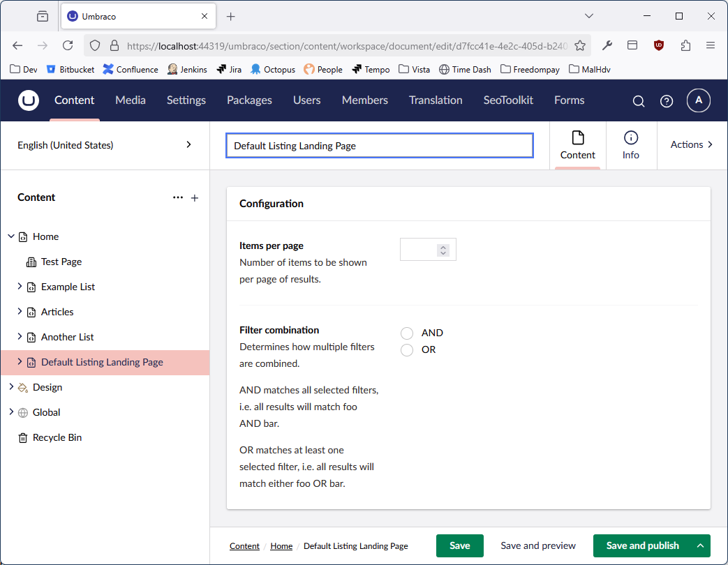Expand the Example List node

point(20,286)
